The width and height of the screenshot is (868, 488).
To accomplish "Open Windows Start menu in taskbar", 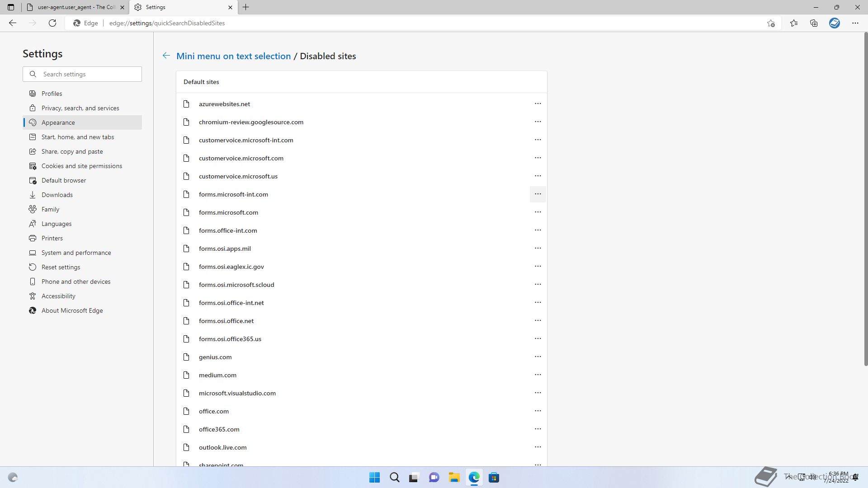I will pyautogui.click(x=374, y=478).
